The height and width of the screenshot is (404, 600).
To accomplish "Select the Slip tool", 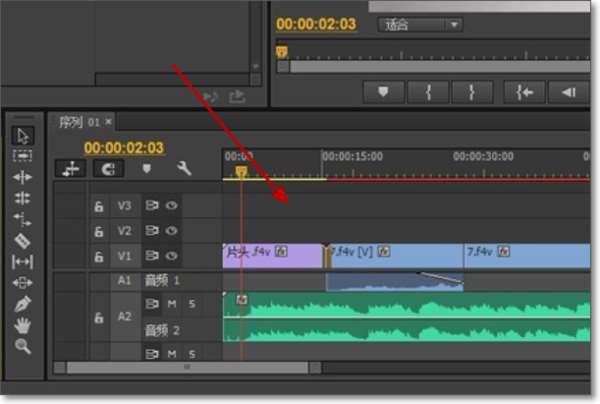I will pyautogui.click(x=23, y=262).
